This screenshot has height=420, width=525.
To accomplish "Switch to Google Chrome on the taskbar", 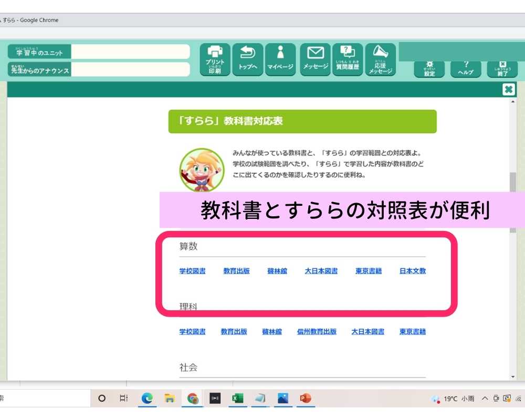I will pyautogui.click(x=193, y=398).
